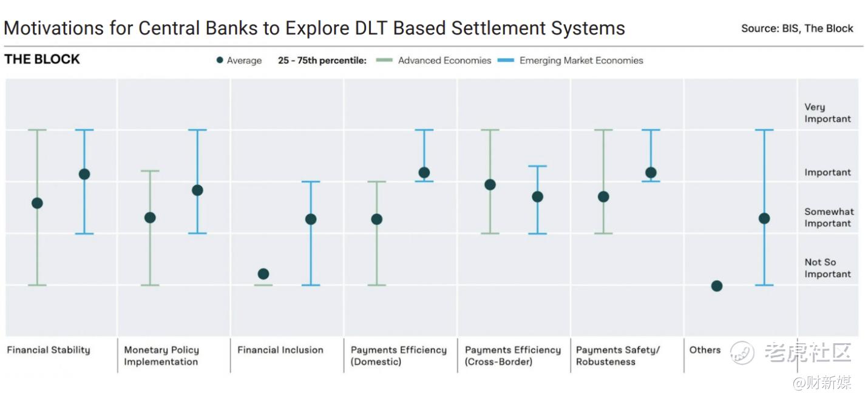Click Financial Inclusion advanced economies average dot

(x=263, y=274)
